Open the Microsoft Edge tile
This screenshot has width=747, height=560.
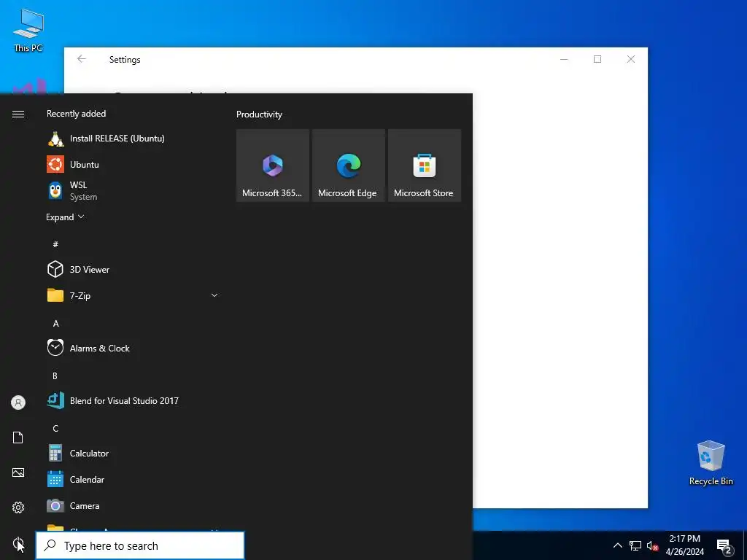[x=348, y=166]
